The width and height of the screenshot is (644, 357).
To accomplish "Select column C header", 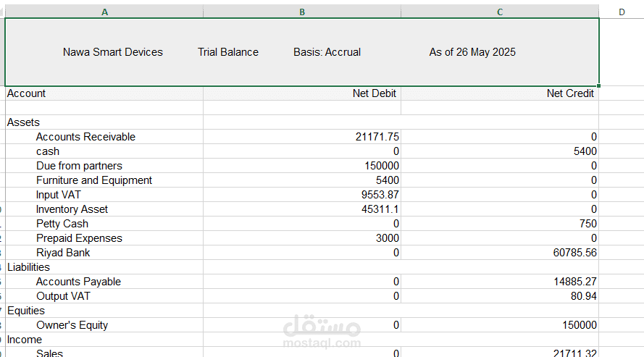I will click(x=500, y=12).
